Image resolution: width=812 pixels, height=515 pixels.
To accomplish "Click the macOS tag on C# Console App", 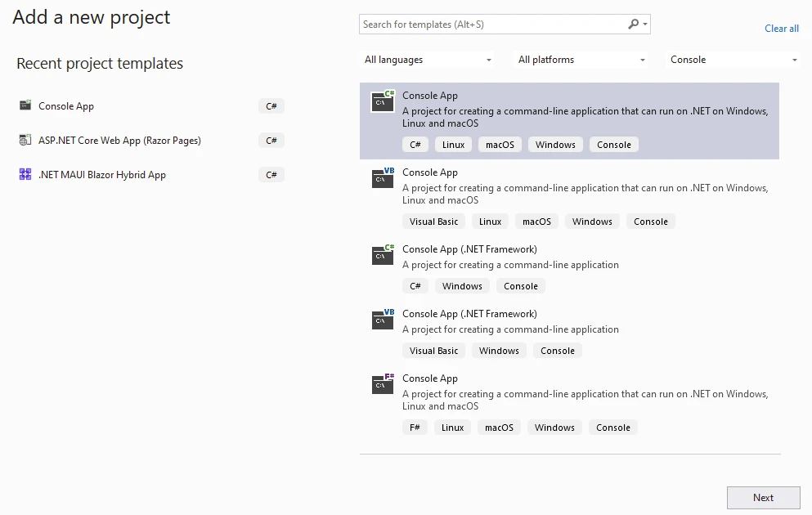I will pos(500,145).
